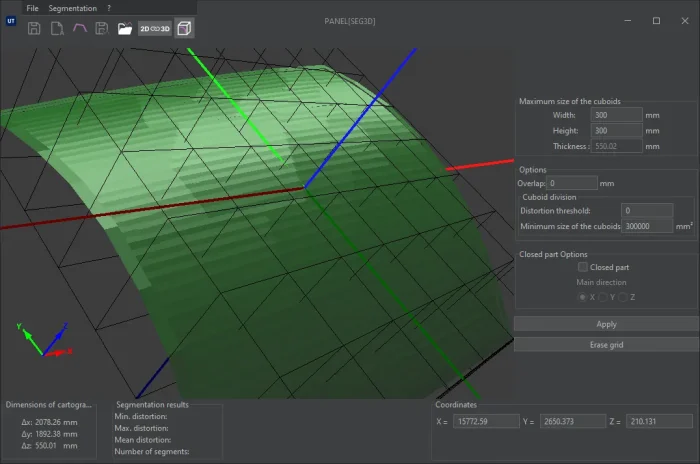Select the 3D cube view icon
The image size is (700, 464).
(184, 29)
